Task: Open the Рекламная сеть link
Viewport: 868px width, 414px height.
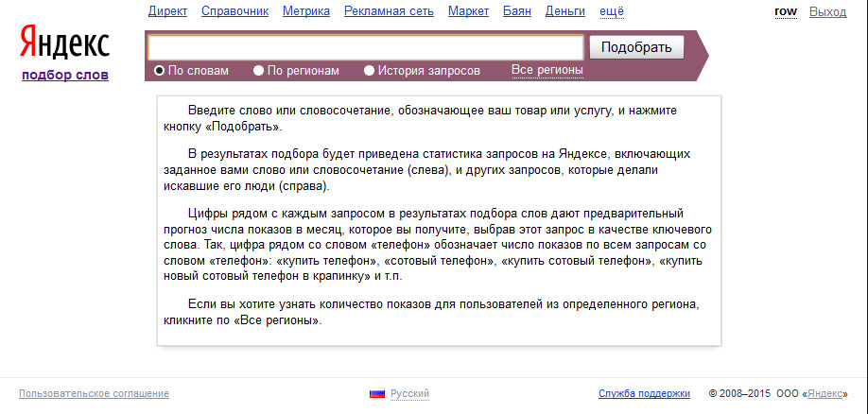Action: pos(390,11)
